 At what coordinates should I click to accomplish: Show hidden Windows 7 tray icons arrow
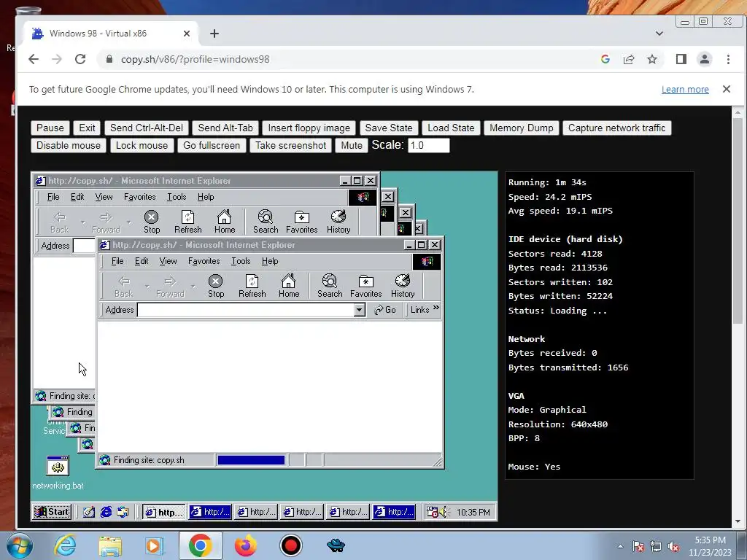pyautogui.click(x=620, y=546)
